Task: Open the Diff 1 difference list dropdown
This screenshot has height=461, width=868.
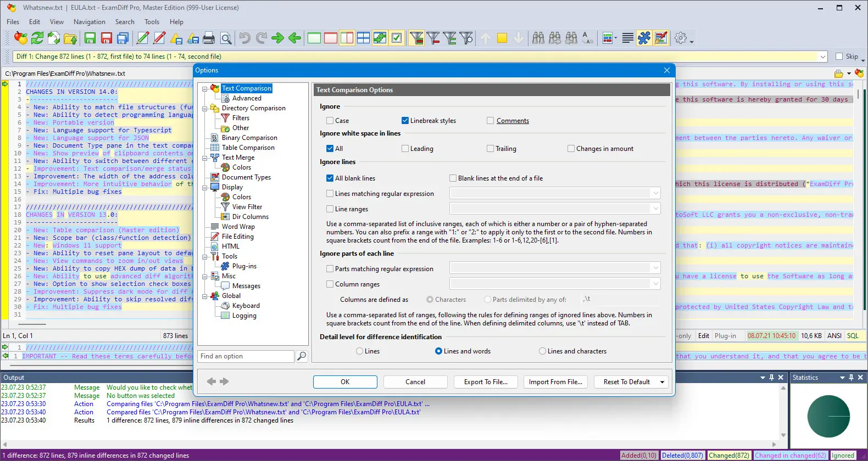Action: click(x=823, y=57)
